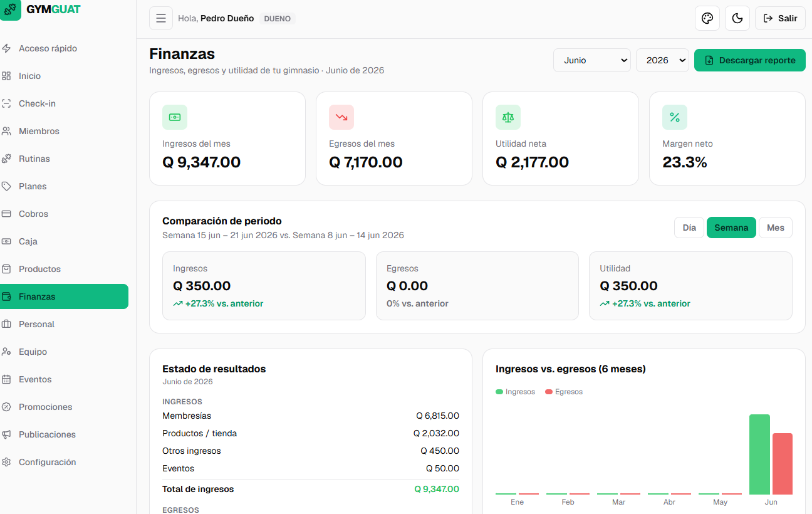Open the Junio month dropdown

[x=592, y=60]
